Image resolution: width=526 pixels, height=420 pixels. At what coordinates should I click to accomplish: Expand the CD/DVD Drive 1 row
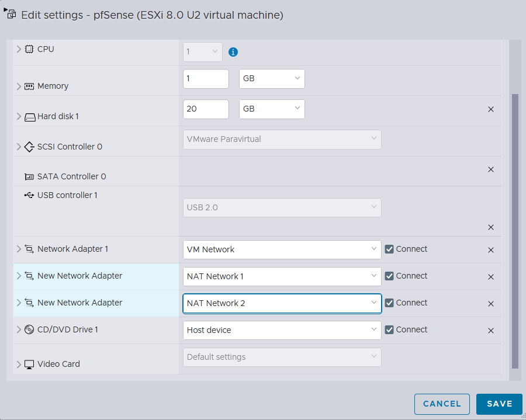click(x=19, y=329)
